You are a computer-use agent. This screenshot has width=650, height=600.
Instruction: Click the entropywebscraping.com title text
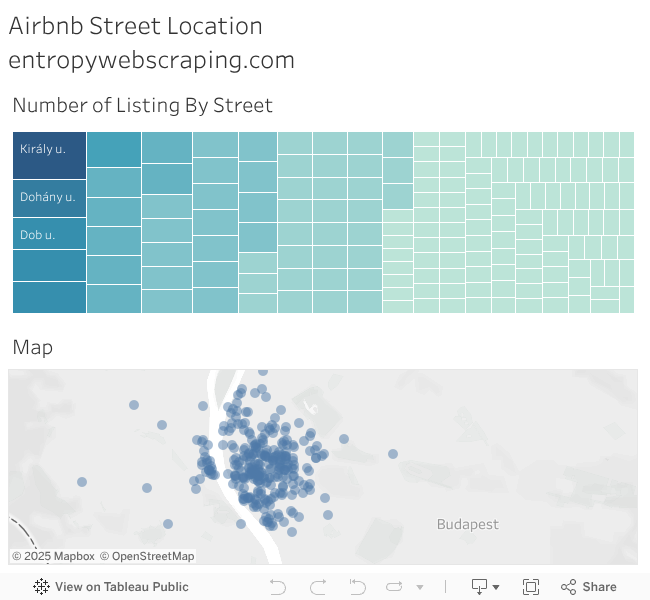(151, 61)
